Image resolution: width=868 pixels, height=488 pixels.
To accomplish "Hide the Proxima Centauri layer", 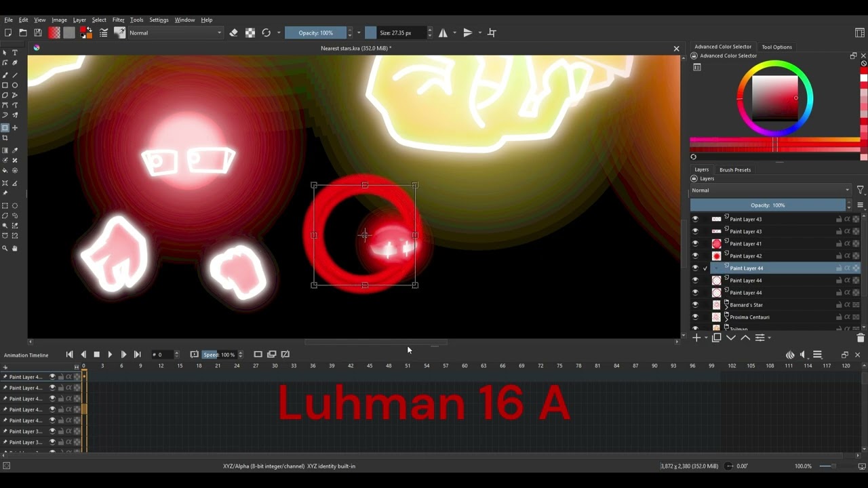I will pyautogui.click(x=695, y=317).
